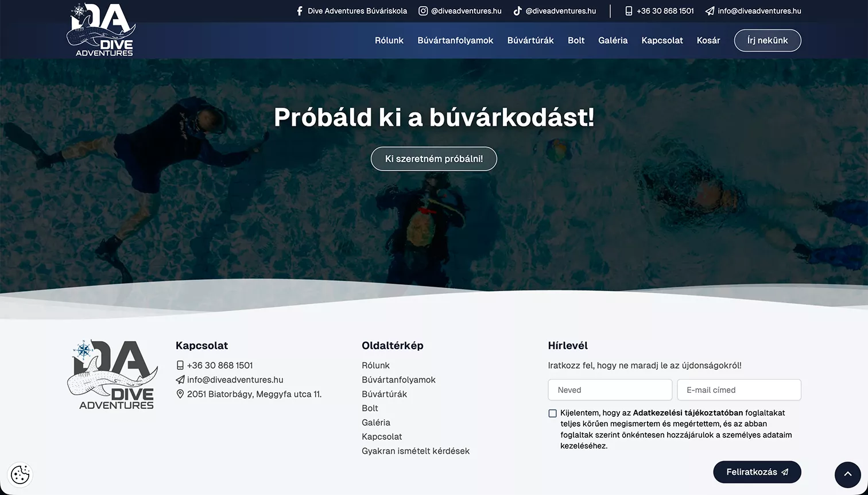Go to Bolt in the main navigation
The image size is (868, 495).
[576, 40]
